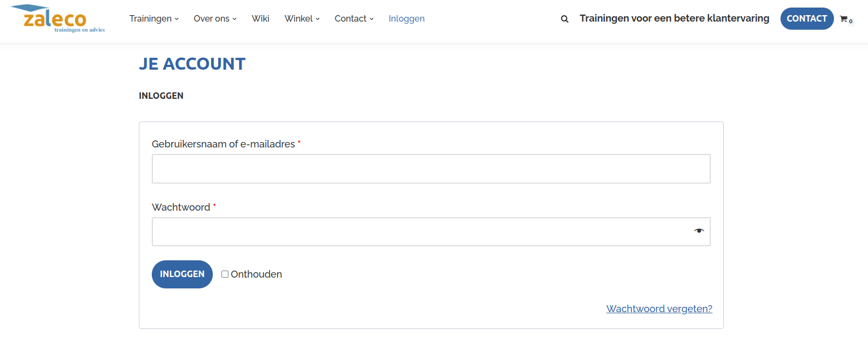
Task: Select Inloggen in the navigation bar
Action: (406, 19)
